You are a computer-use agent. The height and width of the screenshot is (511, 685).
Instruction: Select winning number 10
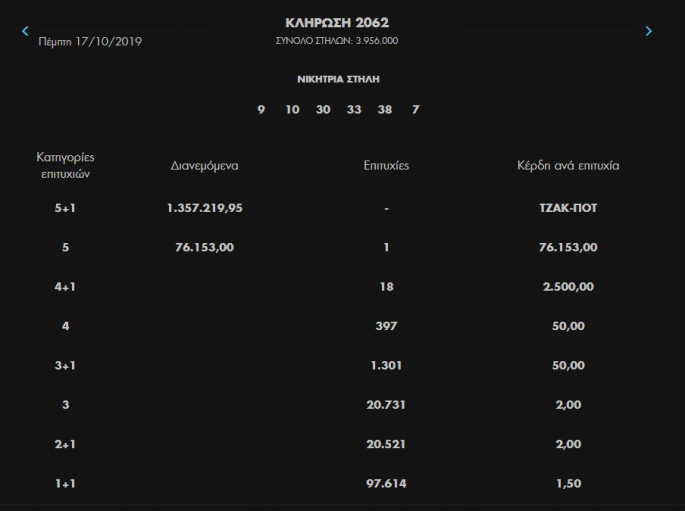coord(292,110)
